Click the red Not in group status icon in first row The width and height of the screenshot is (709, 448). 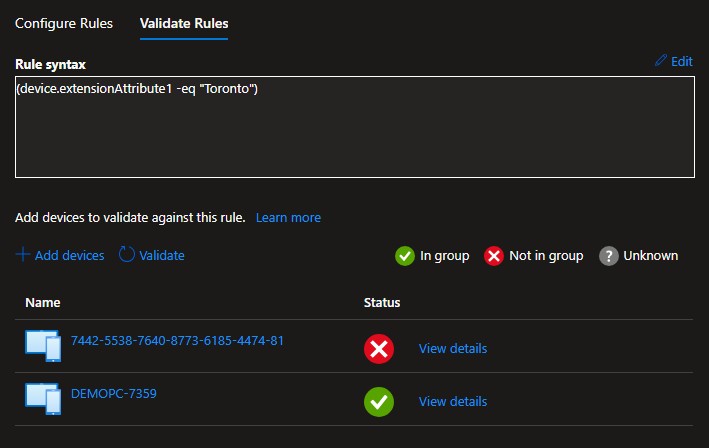[379, 348]
